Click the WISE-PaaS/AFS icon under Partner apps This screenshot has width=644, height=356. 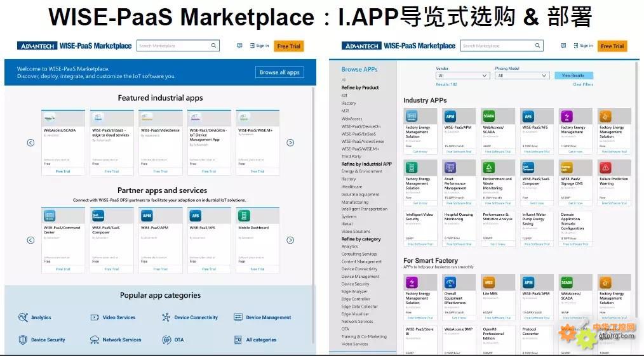pos(196,215)
